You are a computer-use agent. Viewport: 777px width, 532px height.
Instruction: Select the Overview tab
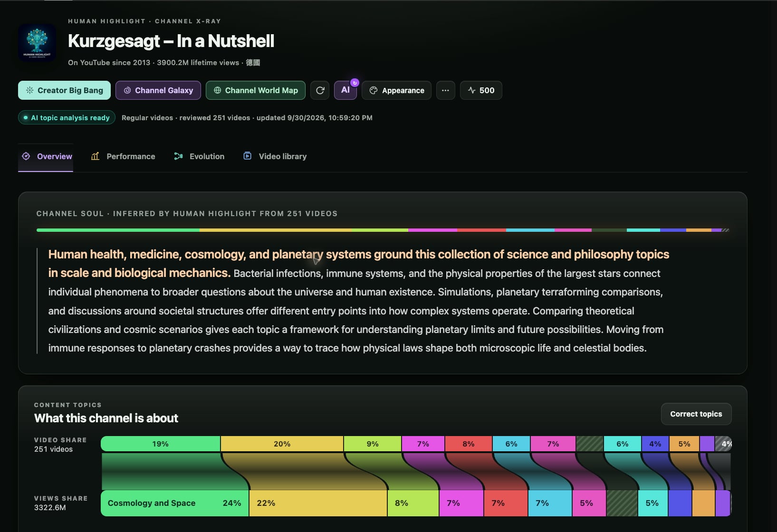[x=46, y=156]
